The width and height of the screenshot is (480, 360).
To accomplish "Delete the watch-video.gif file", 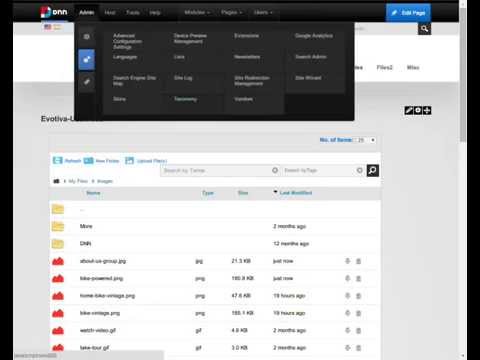I will (359, 330).
